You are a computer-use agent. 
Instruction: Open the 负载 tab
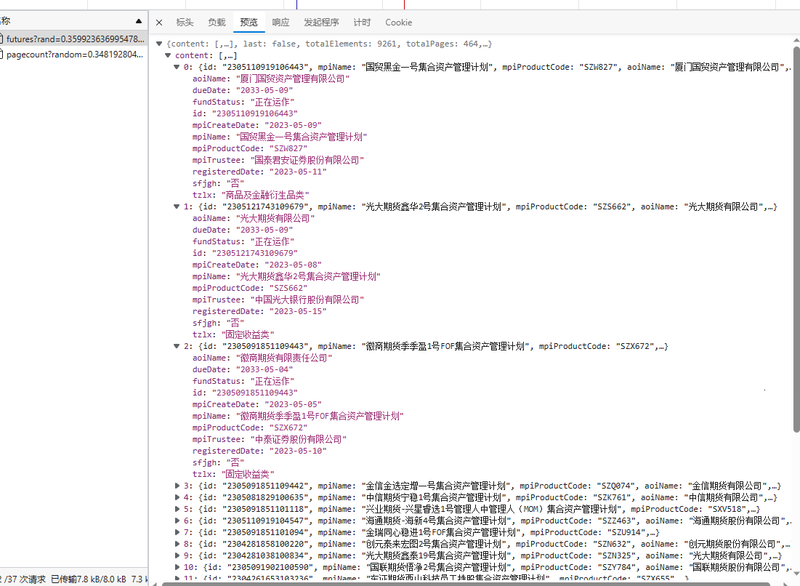217,22
